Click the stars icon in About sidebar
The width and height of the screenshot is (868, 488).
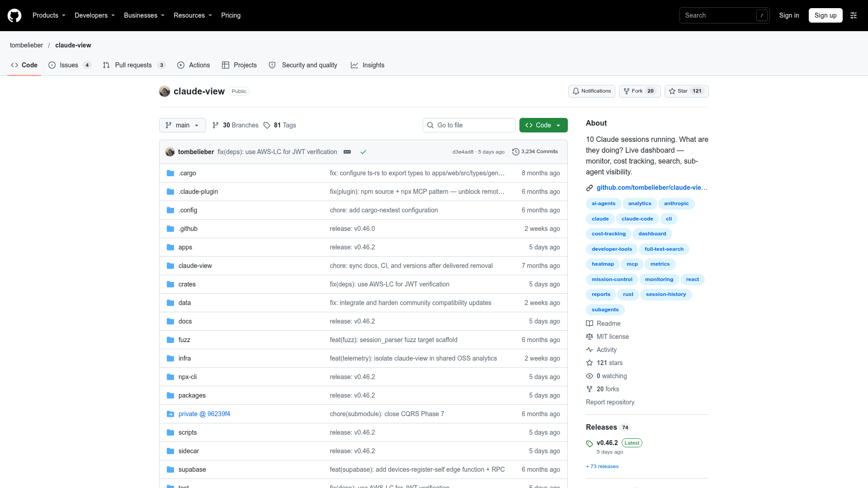pos(590,363)
